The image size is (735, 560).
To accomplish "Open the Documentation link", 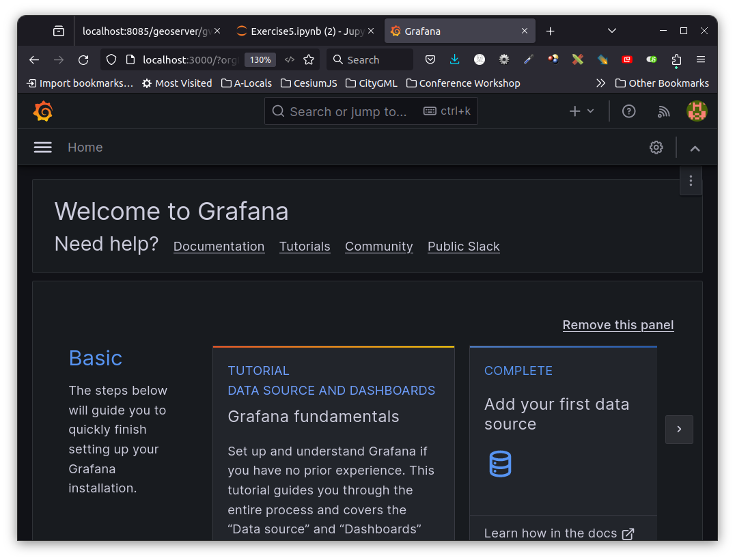I will 219,246.
